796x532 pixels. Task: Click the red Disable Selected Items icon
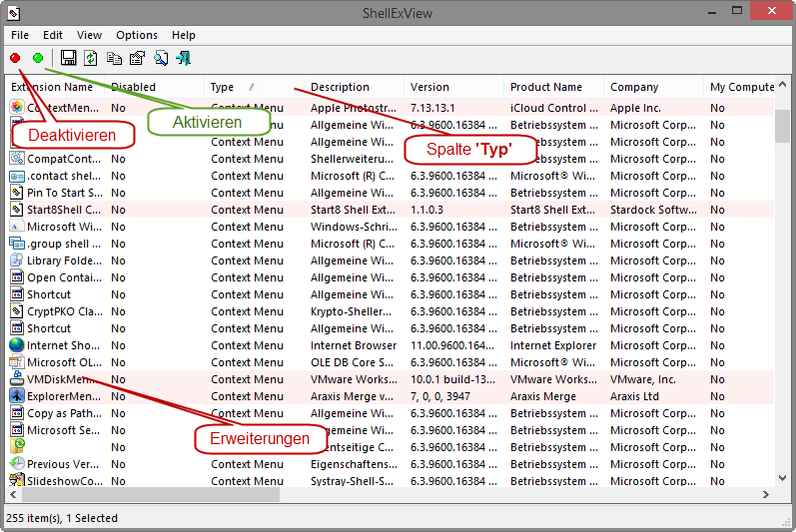15,59
